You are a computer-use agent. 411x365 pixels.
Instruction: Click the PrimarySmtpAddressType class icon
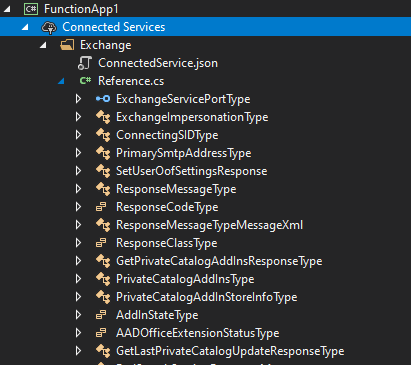(x=103, y=153)
